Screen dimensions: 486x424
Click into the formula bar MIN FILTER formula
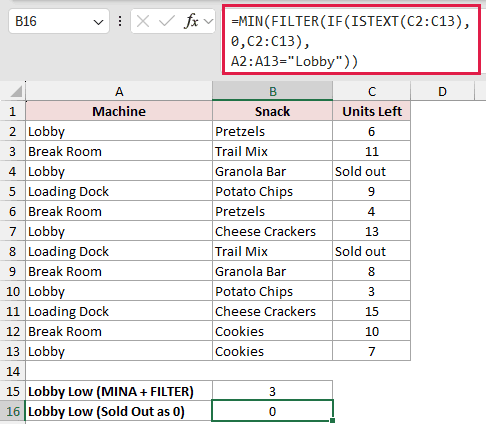pos(351,41)
